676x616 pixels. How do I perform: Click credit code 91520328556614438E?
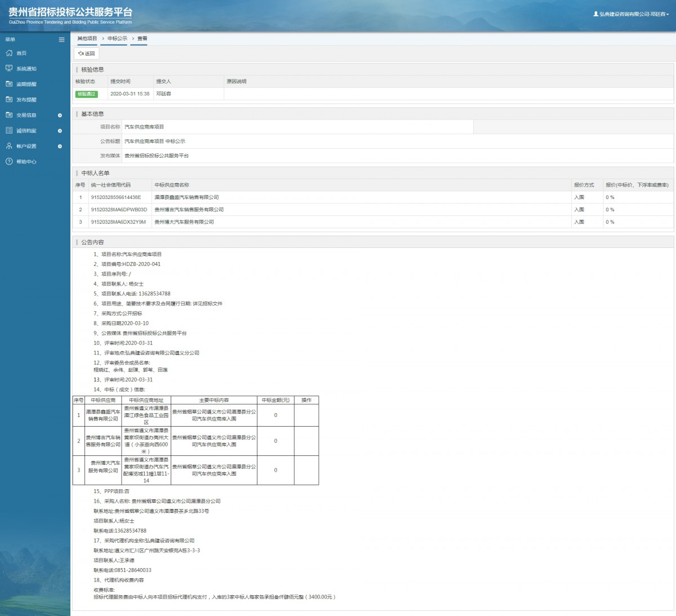pos(116,197)
